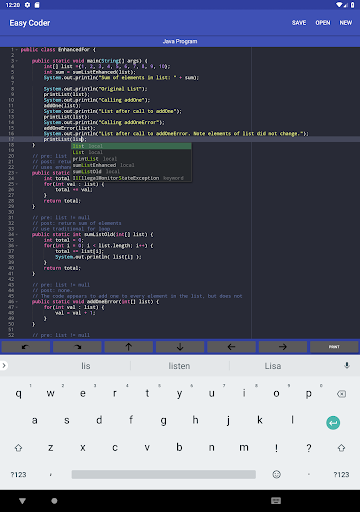Choose the highlighted lowercase 'list' autocomplete entry
The image size is (360, 512).
[132, 146]
